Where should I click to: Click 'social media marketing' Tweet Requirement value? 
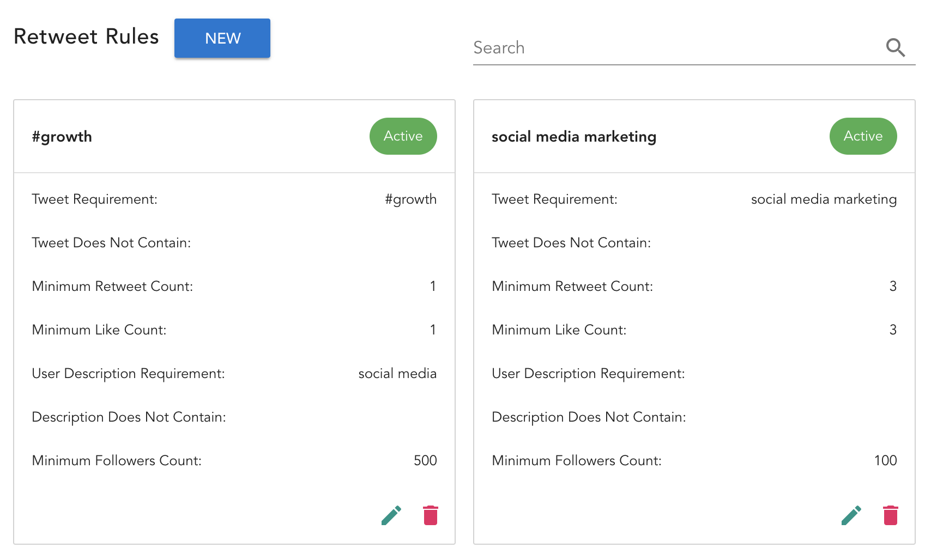tap(824, 199)
